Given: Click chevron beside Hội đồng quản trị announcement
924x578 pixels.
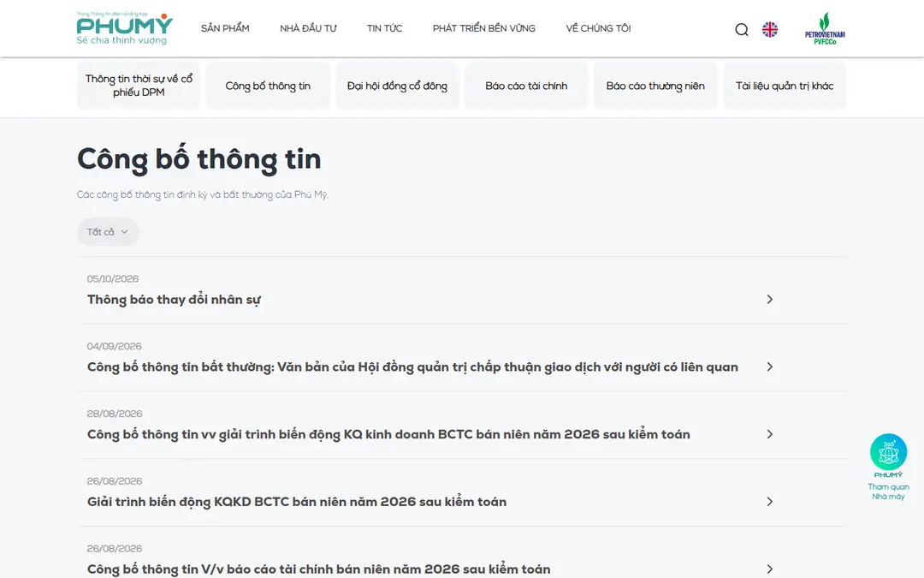Looking at the screenshot, I should [770, 366].
